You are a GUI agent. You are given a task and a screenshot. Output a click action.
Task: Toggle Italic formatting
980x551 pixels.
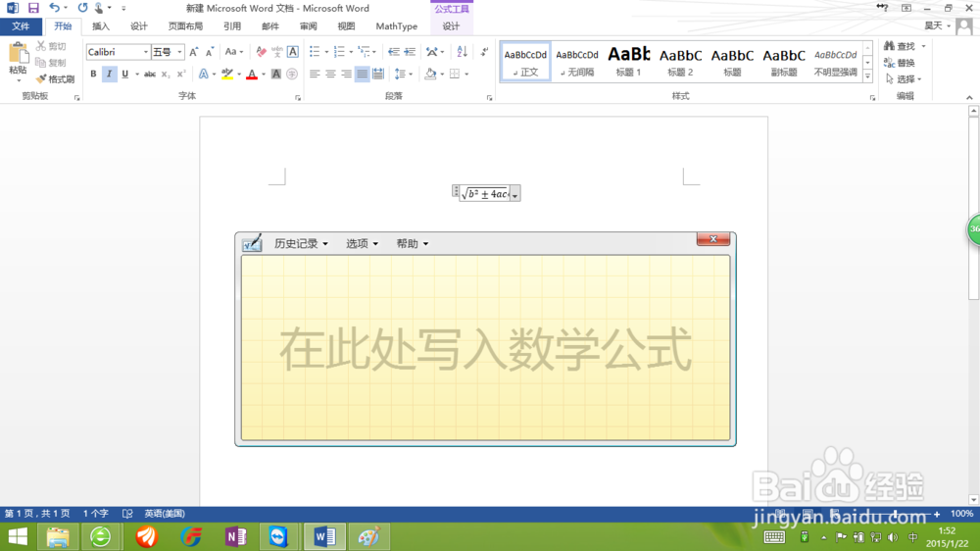110,74
